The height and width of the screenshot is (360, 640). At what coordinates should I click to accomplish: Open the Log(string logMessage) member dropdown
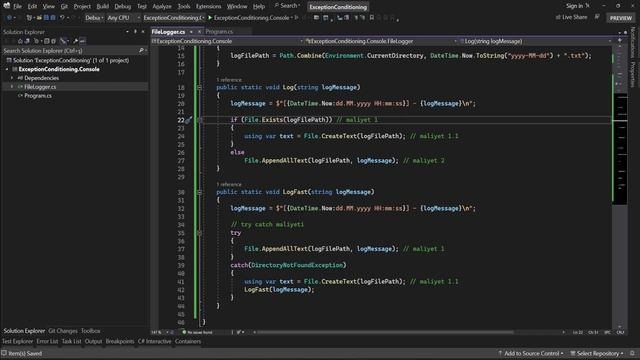[x=535, y=41]
